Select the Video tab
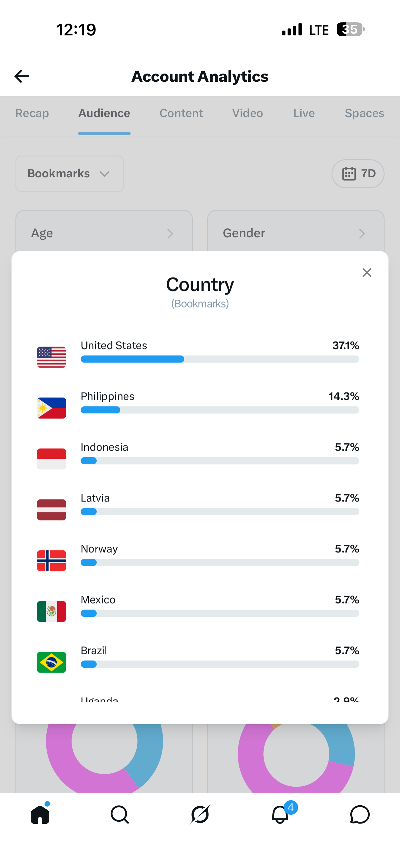The image size is (400, 868). point(248,113)
